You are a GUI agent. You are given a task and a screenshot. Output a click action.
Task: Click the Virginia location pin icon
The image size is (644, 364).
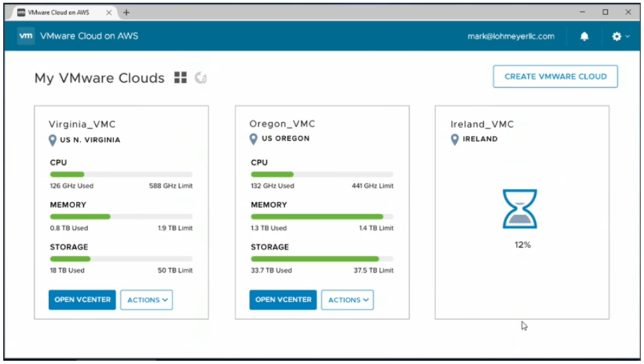52,140
